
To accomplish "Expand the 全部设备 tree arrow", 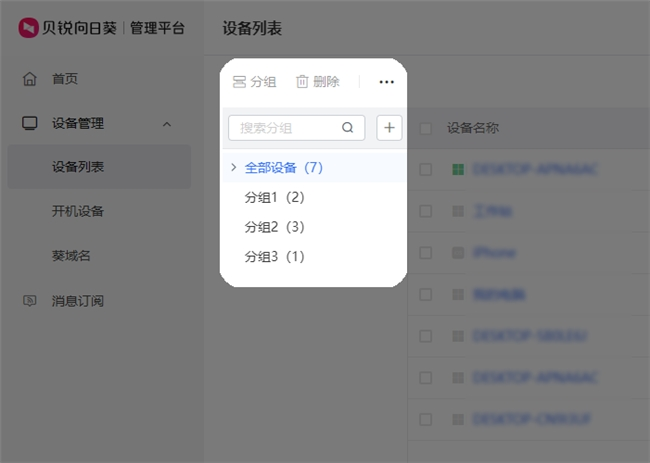I will click(x=233, y=167).
